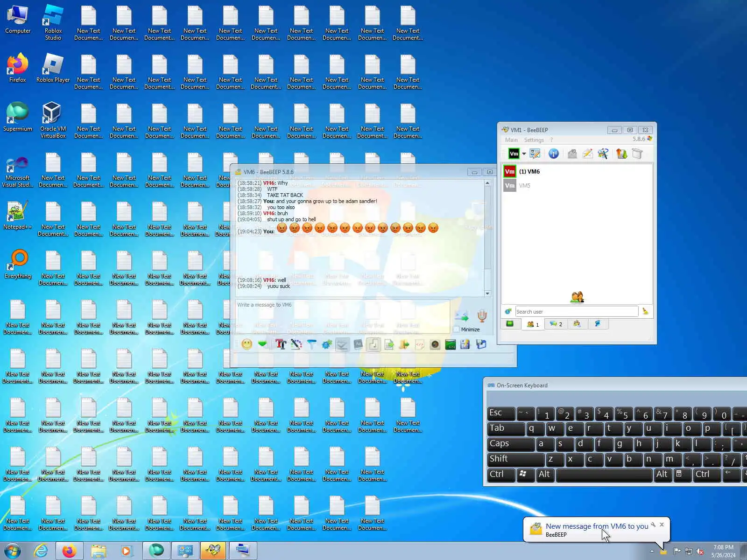Clear user search with the broom icon

tap(645, 311)
